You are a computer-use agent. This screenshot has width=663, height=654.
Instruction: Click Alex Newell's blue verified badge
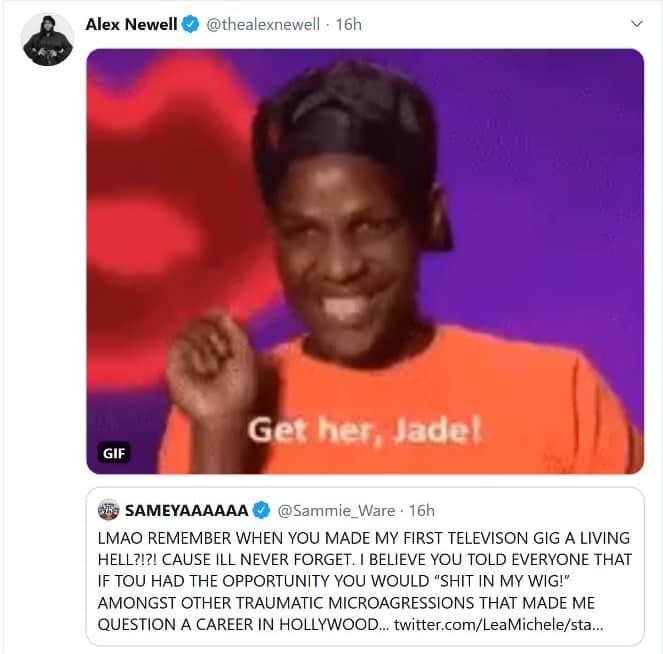(x=190, y=24)
